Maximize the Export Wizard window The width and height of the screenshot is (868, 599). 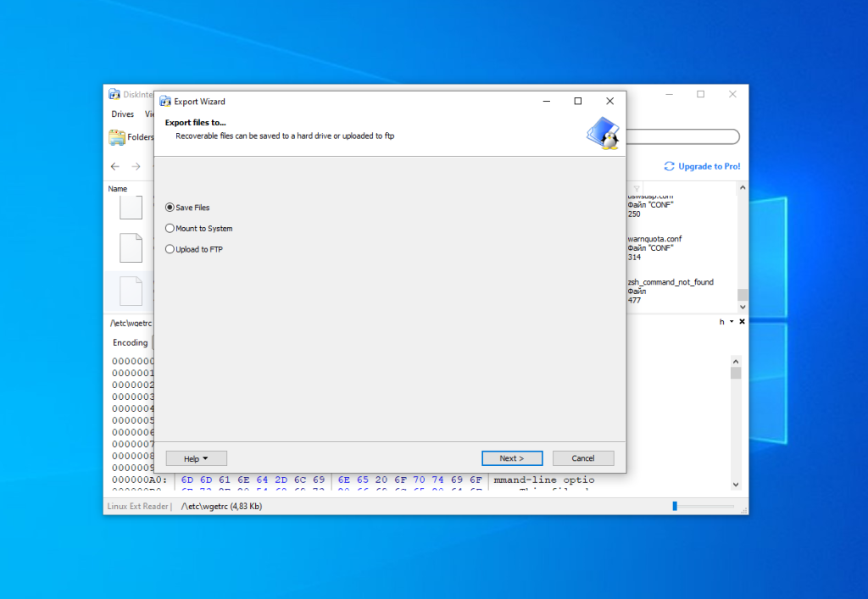[x=578, y=101]
